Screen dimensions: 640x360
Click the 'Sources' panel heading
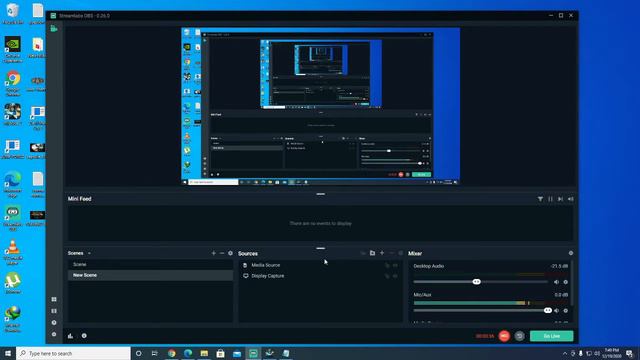tap(248, 253)
